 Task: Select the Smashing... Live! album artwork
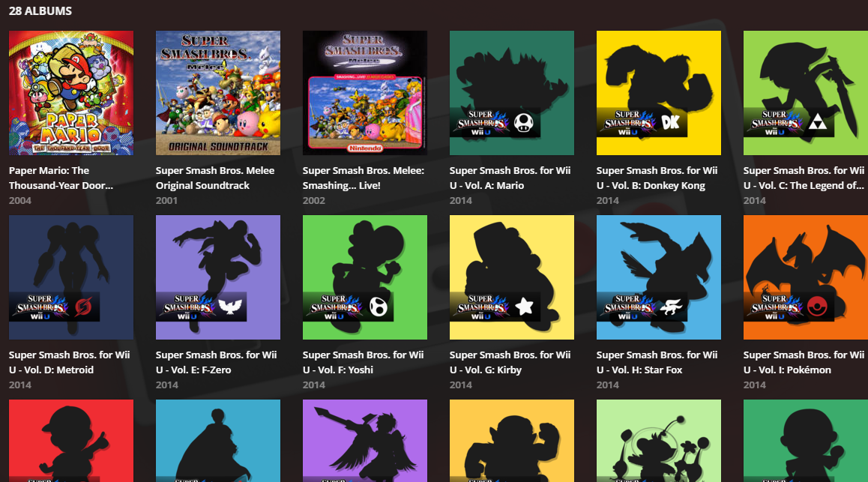pos(365,93)
